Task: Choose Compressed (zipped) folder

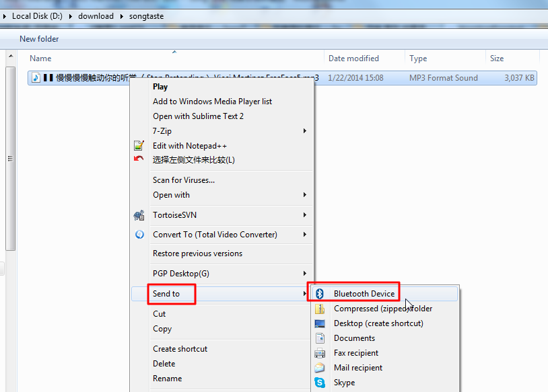Action: 383,309
